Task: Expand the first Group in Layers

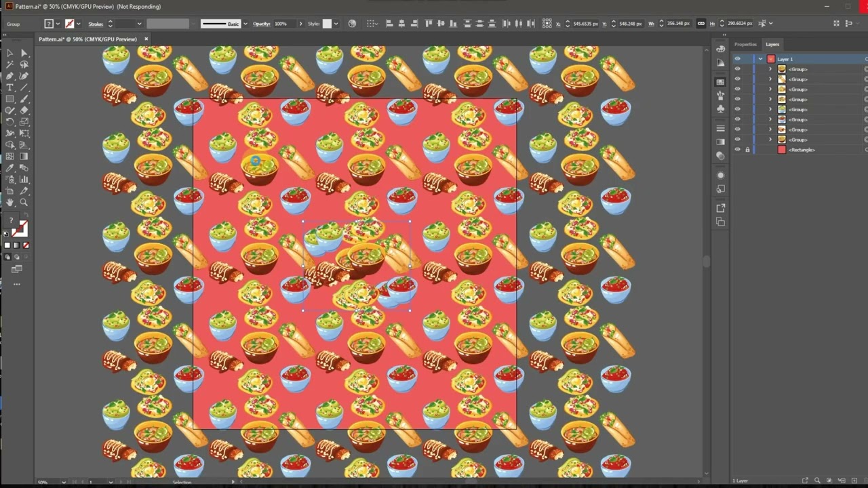Action: click(770, 69)
